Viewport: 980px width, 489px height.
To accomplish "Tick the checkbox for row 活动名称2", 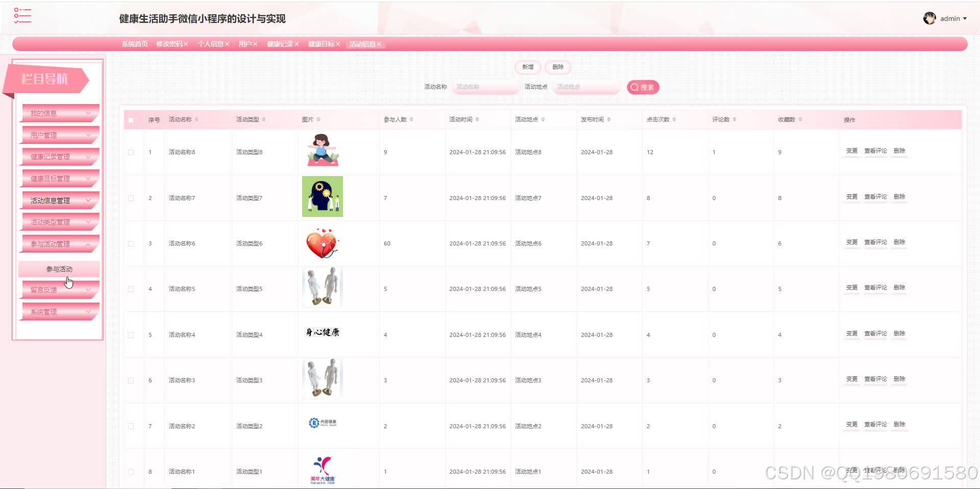I will pyautogui.click(x=131, y=426).
